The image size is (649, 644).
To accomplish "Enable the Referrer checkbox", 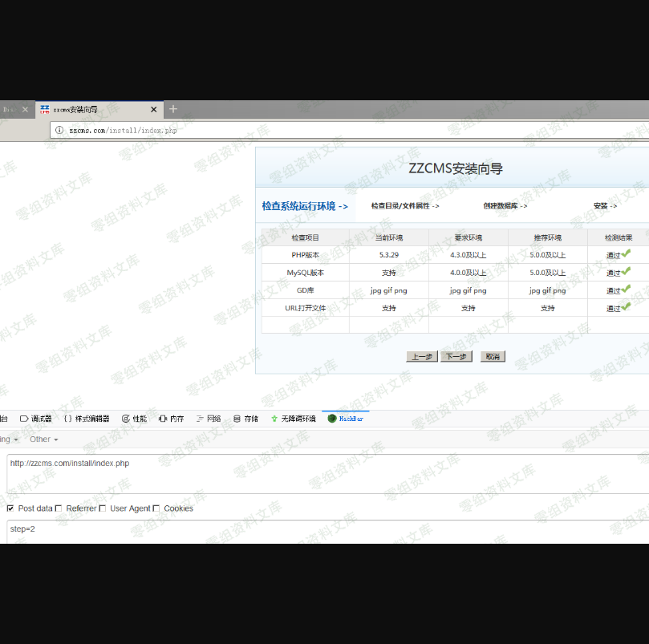I will (x=58, y=508).
